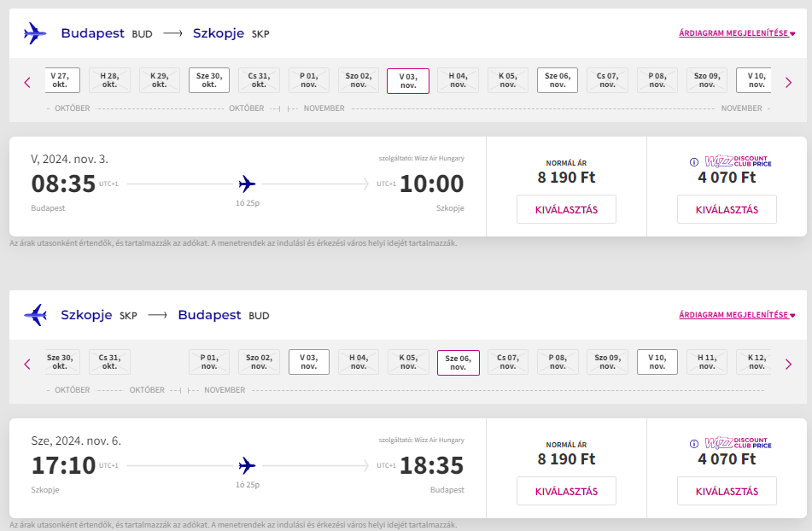812x531 pixels.
Task: Select Wizz Discount Club price outbound flight
Action: point(727,209)
